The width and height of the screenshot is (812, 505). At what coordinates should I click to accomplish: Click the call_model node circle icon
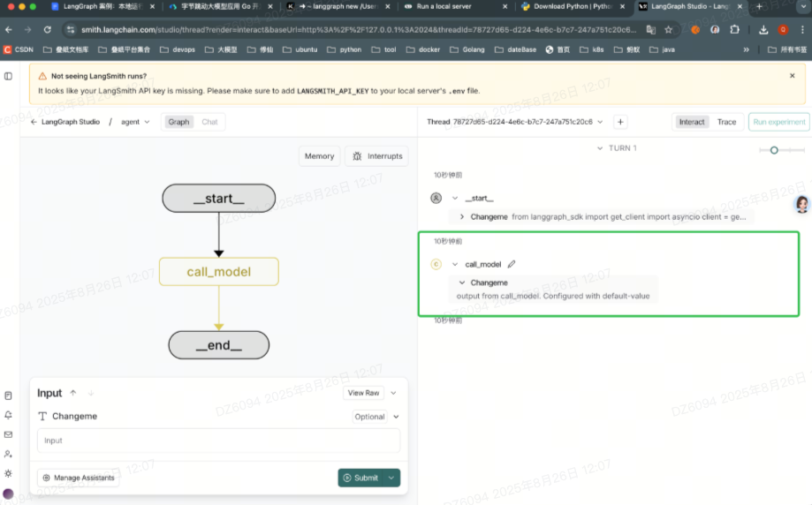436,264
